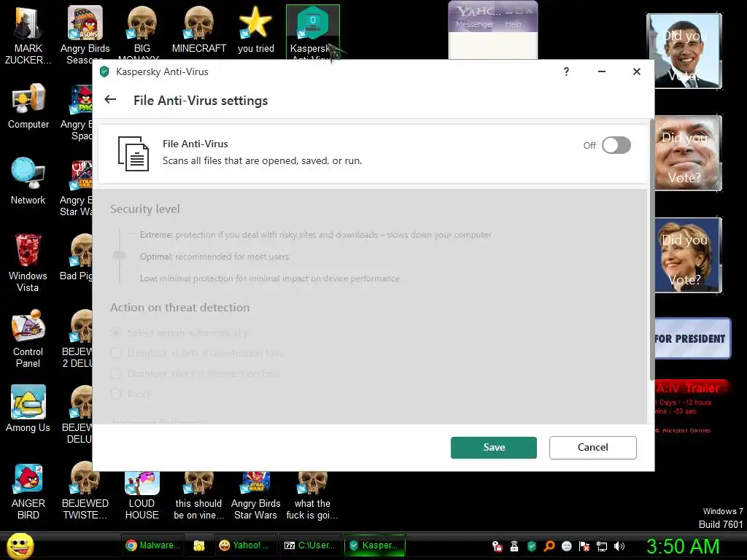Click the File Anti-Virus documents icon
747x560 pixels.
pyautogui.click(x=133, y=153)
